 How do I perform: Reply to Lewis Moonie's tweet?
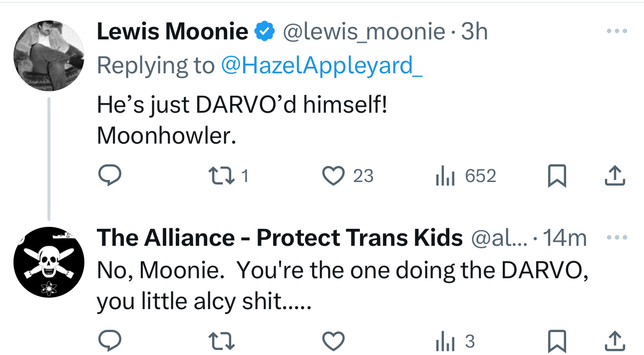pyautogui.click(x=109, y=176)
